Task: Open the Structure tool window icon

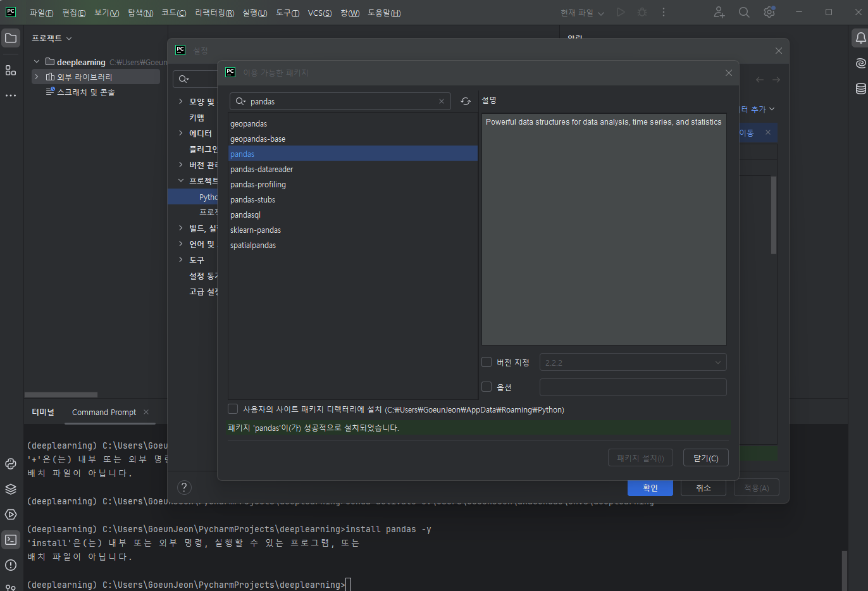Action: [11, 70]
